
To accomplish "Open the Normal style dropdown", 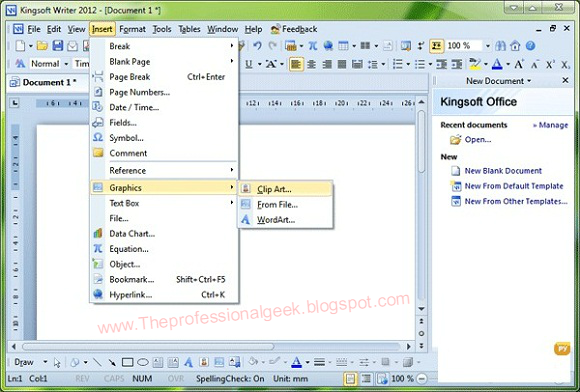I will [66, 64].
